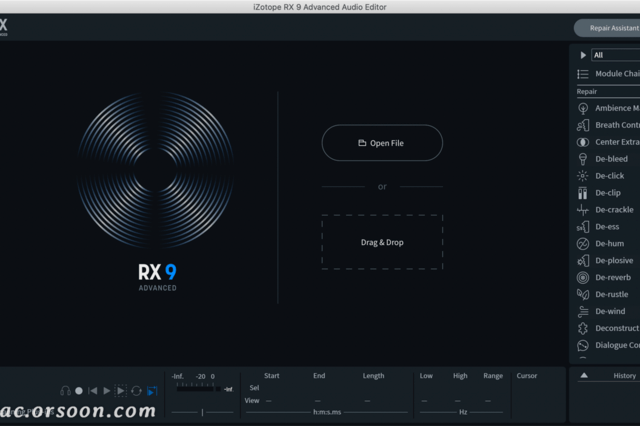Click the De-clip module icon
Viewport: 640px width, 426px height.
tap(583, 193)
